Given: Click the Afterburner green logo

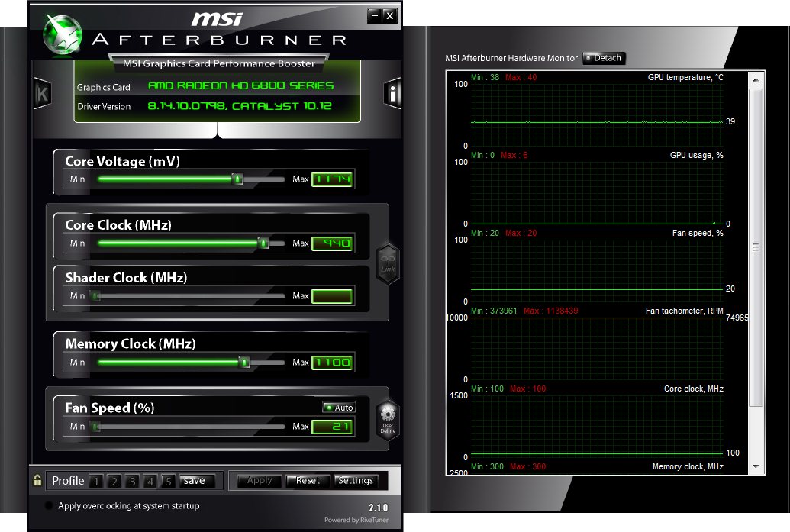Looking at the screenshot, I should 63,35.
